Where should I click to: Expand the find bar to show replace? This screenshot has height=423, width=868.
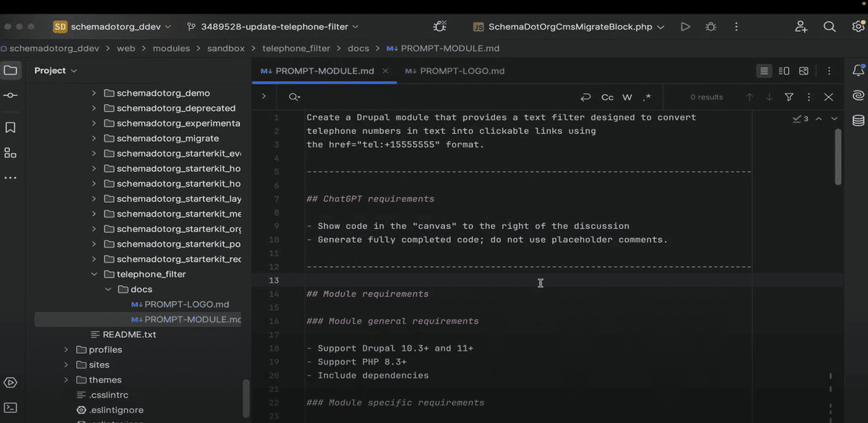264,96
